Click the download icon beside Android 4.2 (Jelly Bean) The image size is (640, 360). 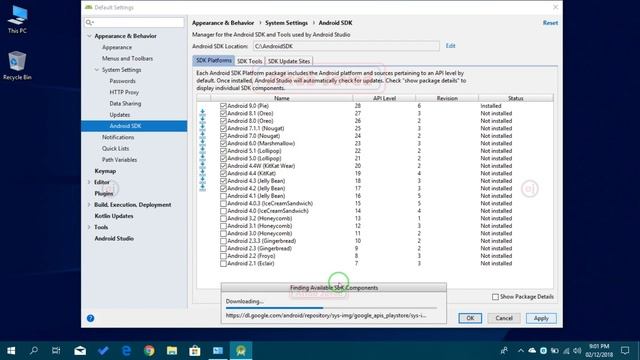point(202,188)
